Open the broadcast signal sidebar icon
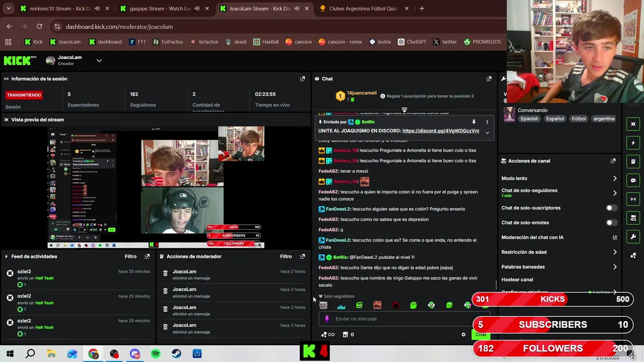Screen dimensions: 644x362 (633, 199)
